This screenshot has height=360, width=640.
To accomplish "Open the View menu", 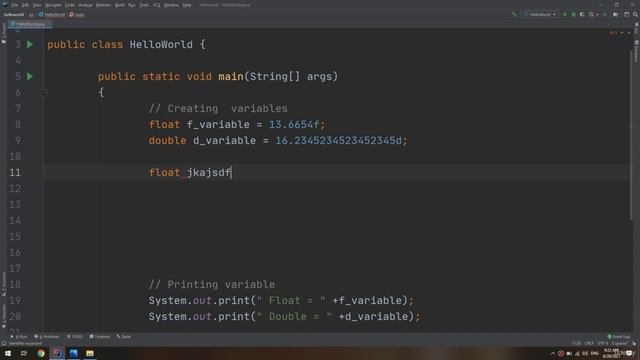I will 37,5.
